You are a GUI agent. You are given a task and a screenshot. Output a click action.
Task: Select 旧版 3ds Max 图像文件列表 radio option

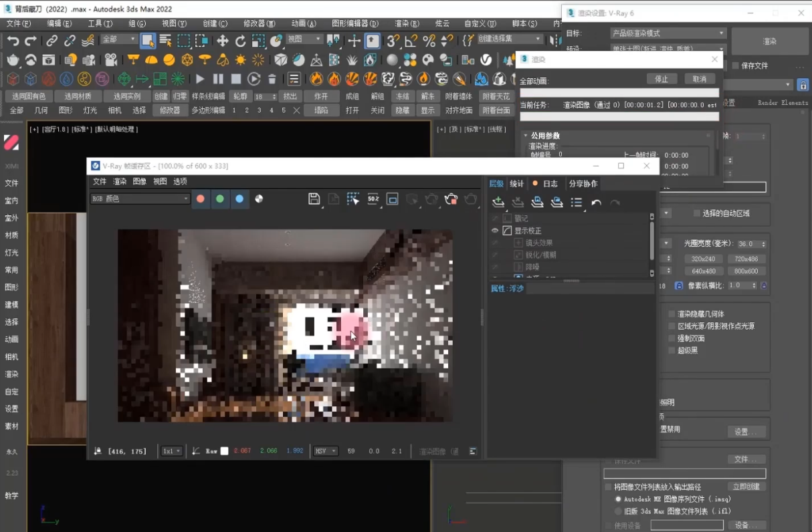point(618,511)
